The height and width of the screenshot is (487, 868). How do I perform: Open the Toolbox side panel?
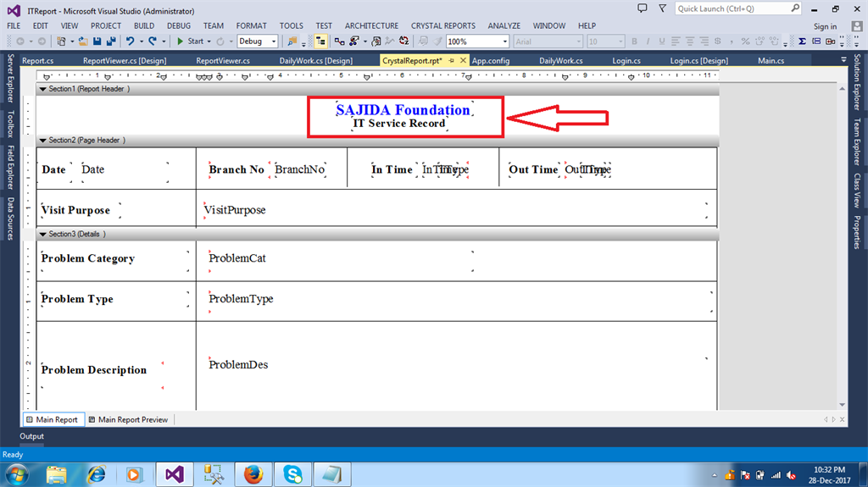(10, 124)
